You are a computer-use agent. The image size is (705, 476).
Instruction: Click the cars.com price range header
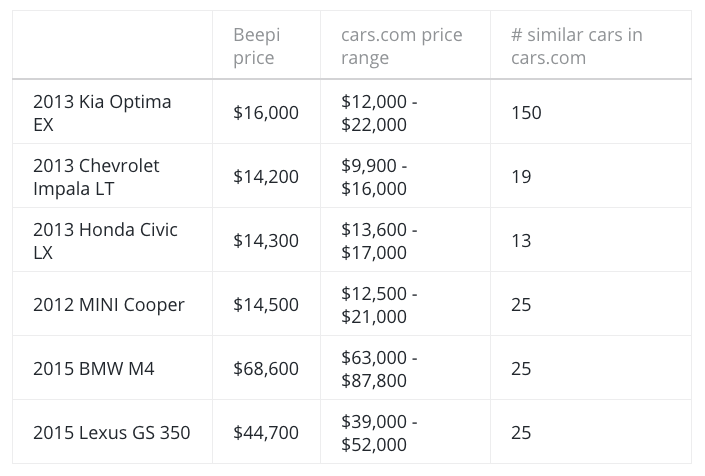(x=401, y=46)
